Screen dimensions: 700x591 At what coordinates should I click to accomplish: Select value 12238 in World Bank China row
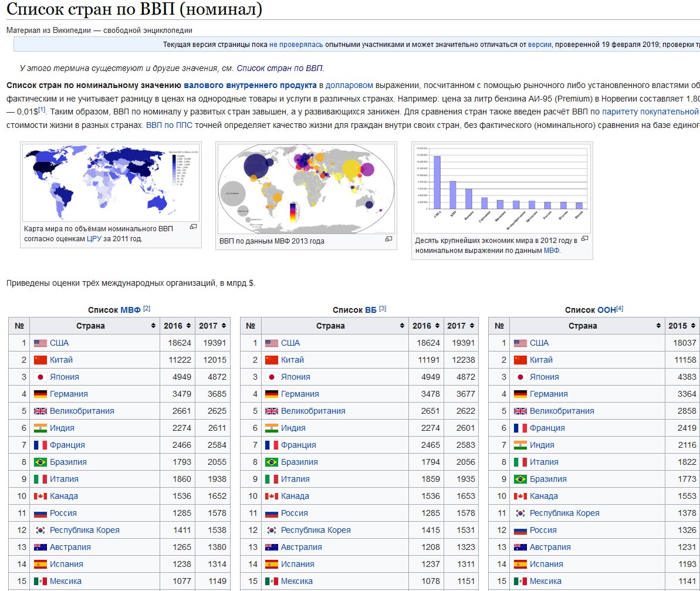pos(464,360)
